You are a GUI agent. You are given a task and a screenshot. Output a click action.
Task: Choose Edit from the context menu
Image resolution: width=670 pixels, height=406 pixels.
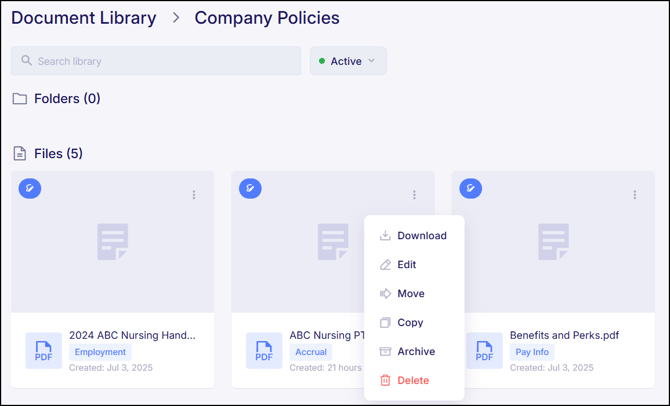click(x=414, y=265)
